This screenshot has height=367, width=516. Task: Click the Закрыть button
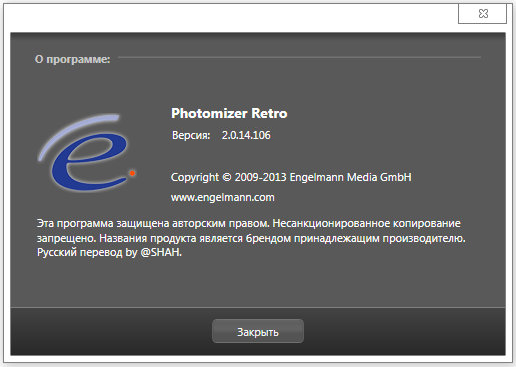[x=258, y=331]
